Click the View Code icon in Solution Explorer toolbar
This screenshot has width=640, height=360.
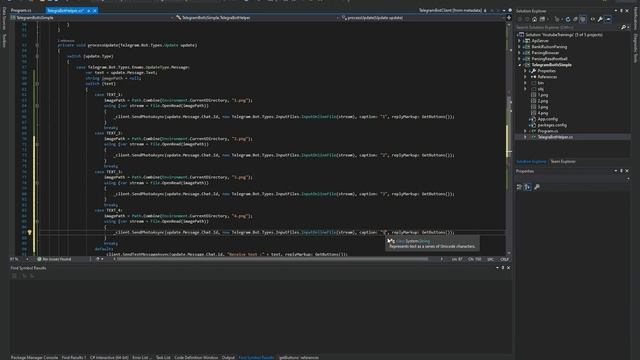pyautogui.click(x=593, y=19)
